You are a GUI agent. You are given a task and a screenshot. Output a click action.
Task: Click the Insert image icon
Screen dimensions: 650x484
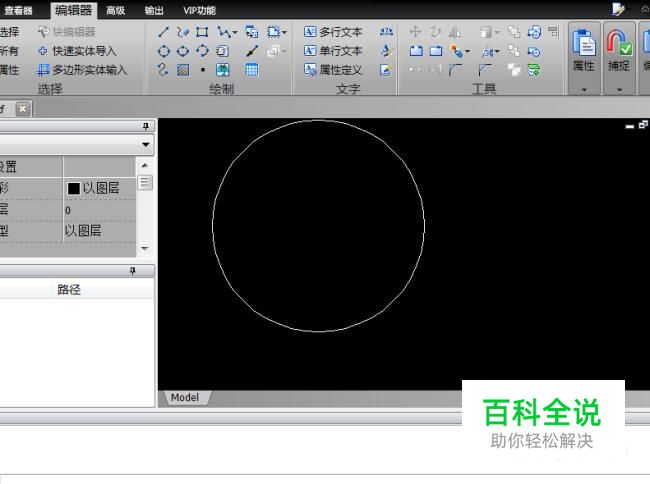point(222,70)
